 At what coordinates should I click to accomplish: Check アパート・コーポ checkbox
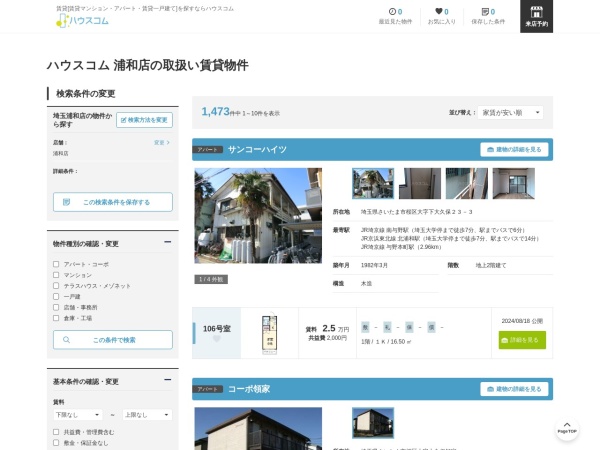pyautogui.click(x=56, y=264)
